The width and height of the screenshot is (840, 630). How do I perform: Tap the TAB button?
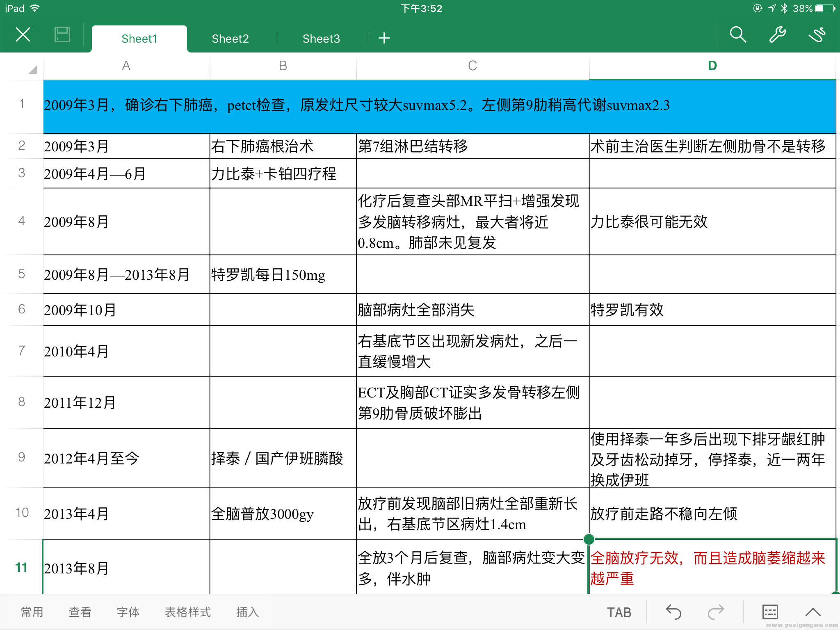point(619,612)
